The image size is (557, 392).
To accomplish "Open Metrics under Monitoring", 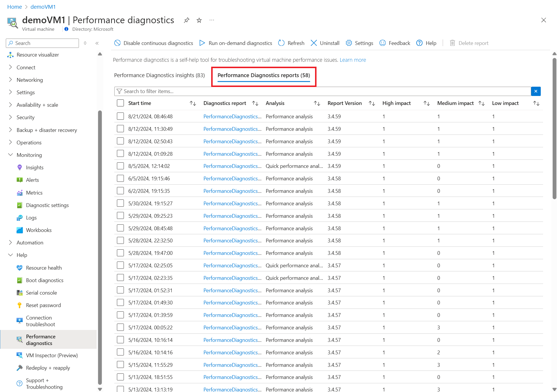I will pyautogui.click(x=34, y=193).
